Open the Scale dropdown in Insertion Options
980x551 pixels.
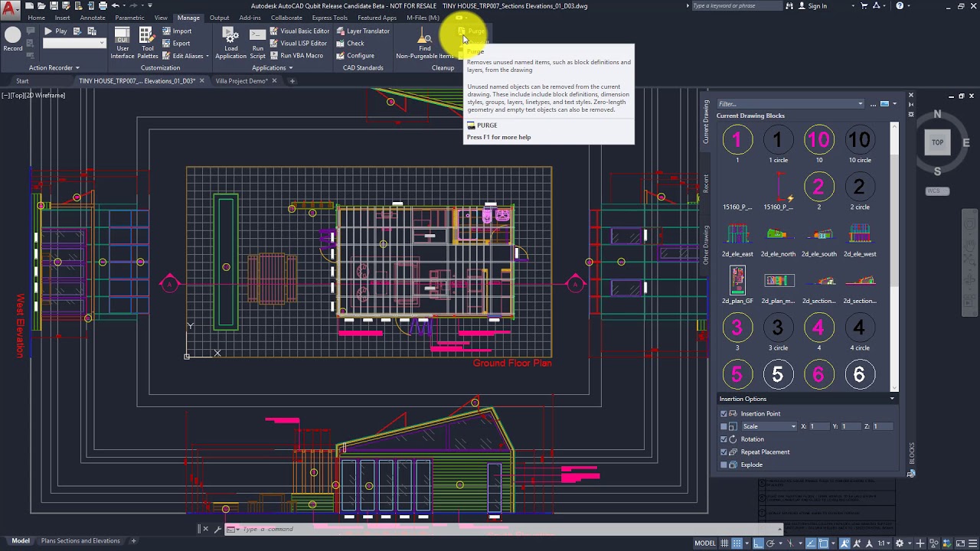[768, 426]
